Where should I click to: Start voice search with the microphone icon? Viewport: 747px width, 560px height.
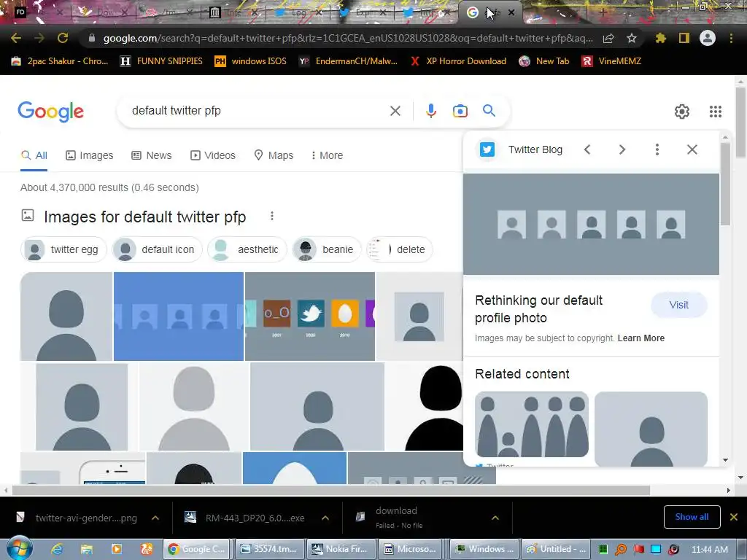(x=430, y=111)
